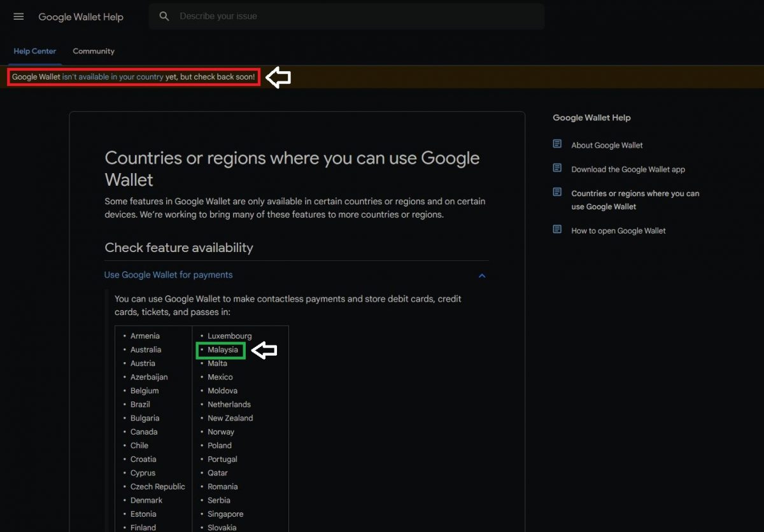Click Malta in the country list
Image resolution: width=764 pixels, height=532 pixels.
tap(217, 363)
